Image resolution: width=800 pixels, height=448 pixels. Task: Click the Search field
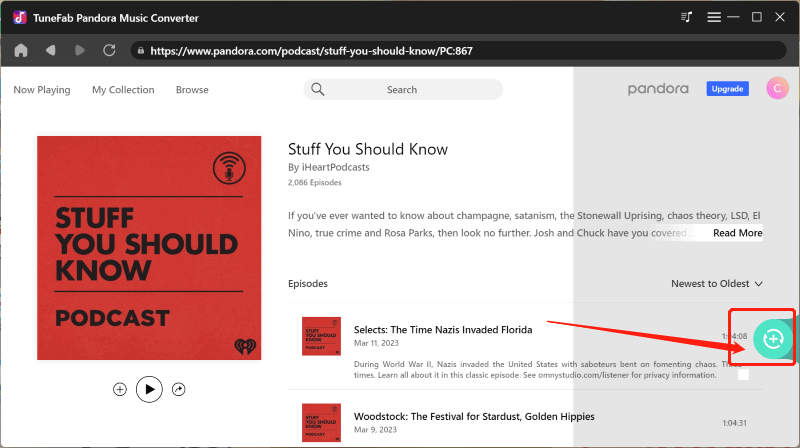coord(403,89)
